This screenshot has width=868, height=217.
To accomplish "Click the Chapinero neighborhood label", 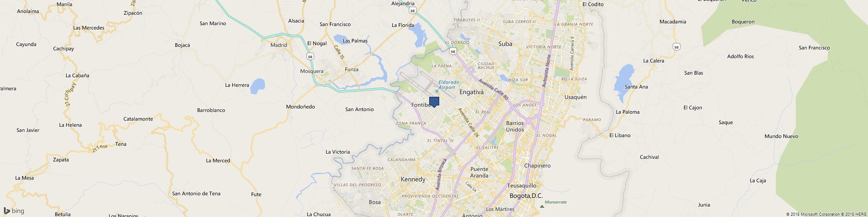I will coord(537,166).
